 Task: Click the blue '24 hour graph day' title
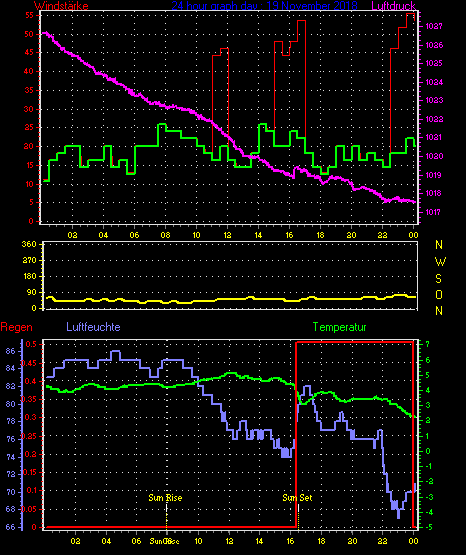click(264, 6)
